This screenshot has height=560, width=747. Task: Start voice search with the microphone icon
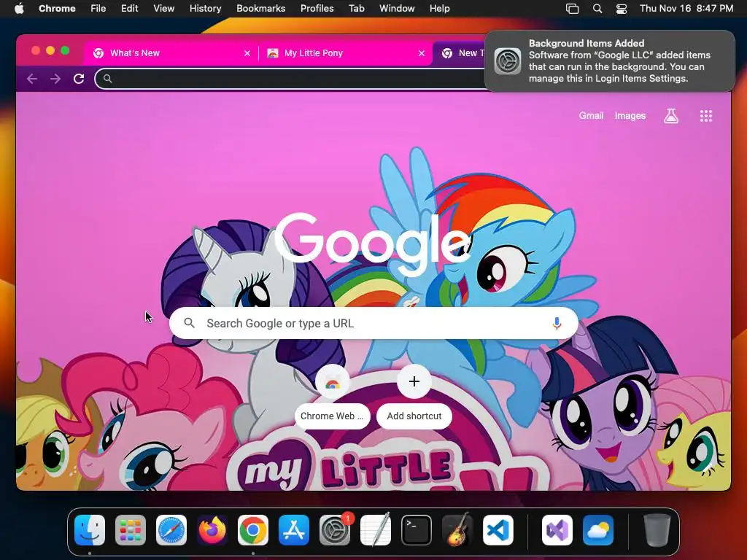[x=557, y=323]
